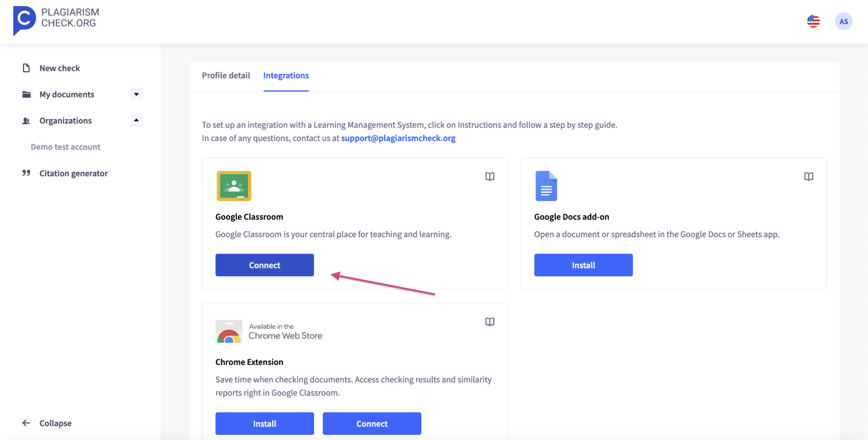Click the US flag language icon
The height and width of the screenshot is (440, 868).
813,21
